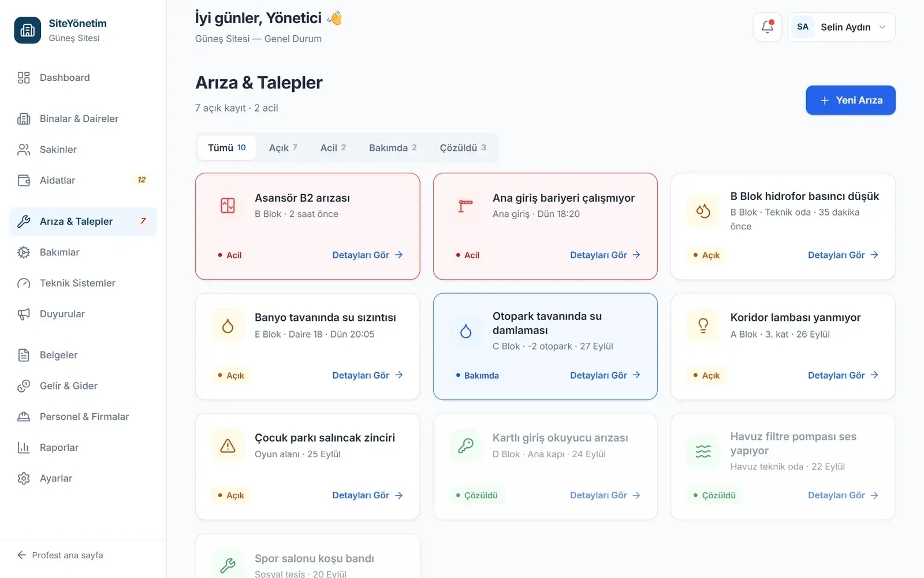Click the SiteYönetim building logo
The width and height of the screenshot is (924, 578).
[x=28, y=30]
